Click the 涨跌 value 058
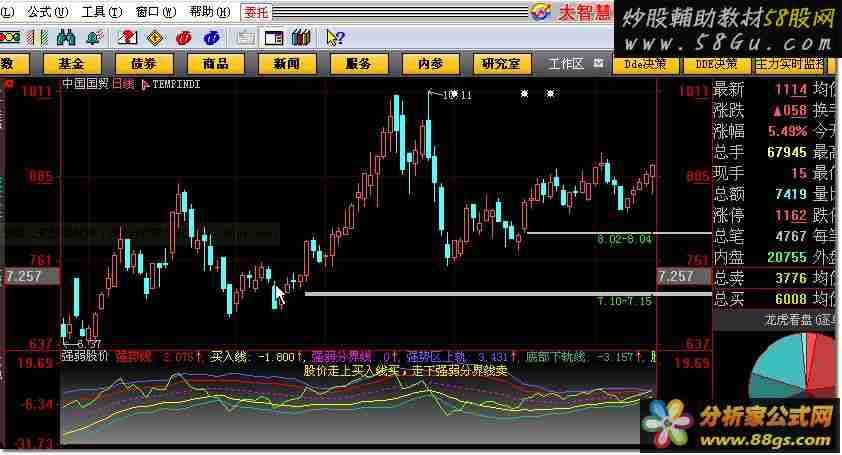 click(x=790, y=110)
